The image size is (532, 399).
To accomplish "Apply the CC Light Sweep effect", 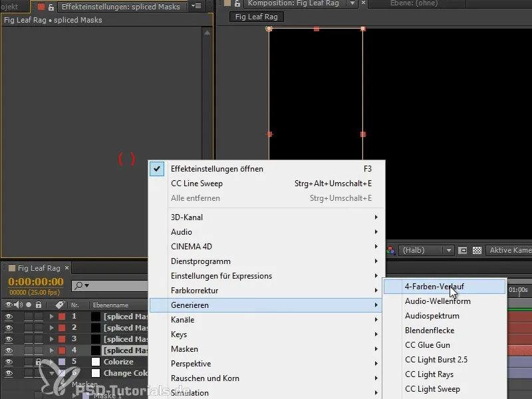I will [x=444, y=389].
